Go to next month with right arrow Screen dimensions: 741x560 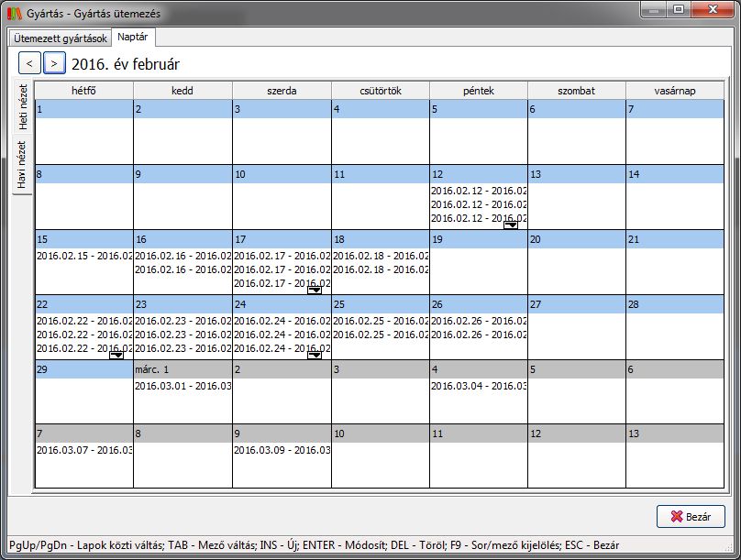click(x=55, y=63)
